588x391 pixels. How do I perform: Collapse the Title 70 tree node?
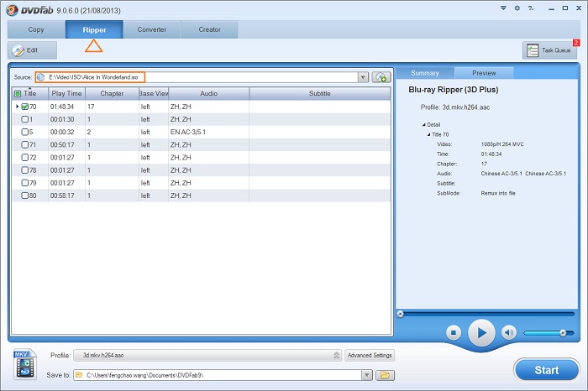pyautogui.click(x=429, y=134)
